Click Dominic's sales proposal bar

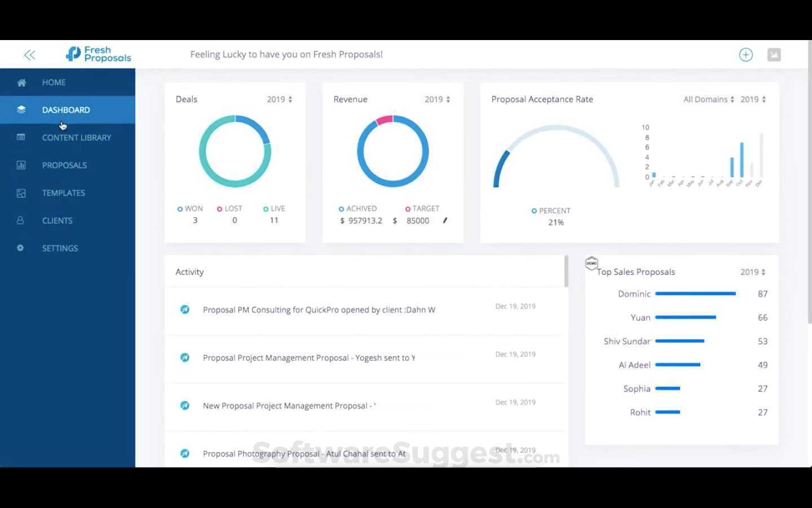695,294
